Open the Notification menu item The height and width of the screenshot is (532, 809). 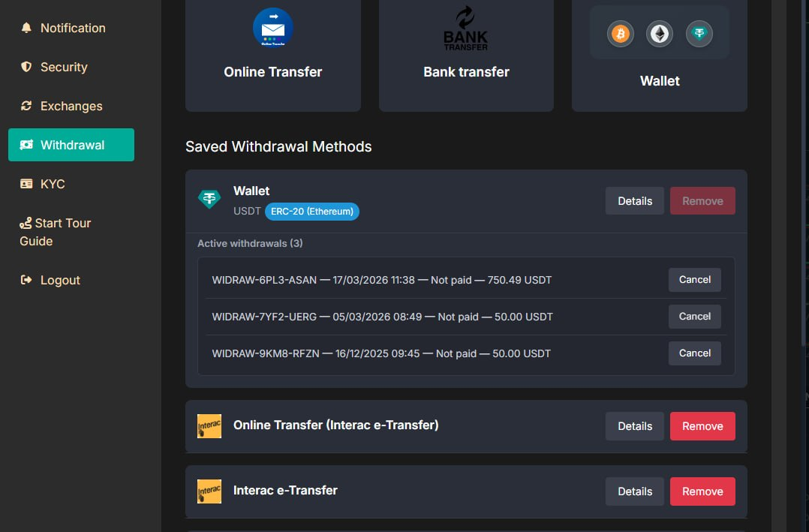point(72,28)
